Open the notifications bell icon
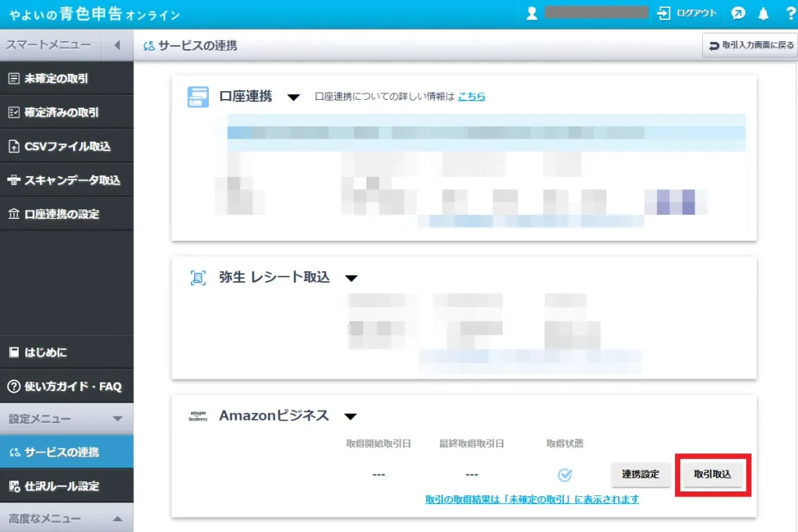 tap(764, 14)
